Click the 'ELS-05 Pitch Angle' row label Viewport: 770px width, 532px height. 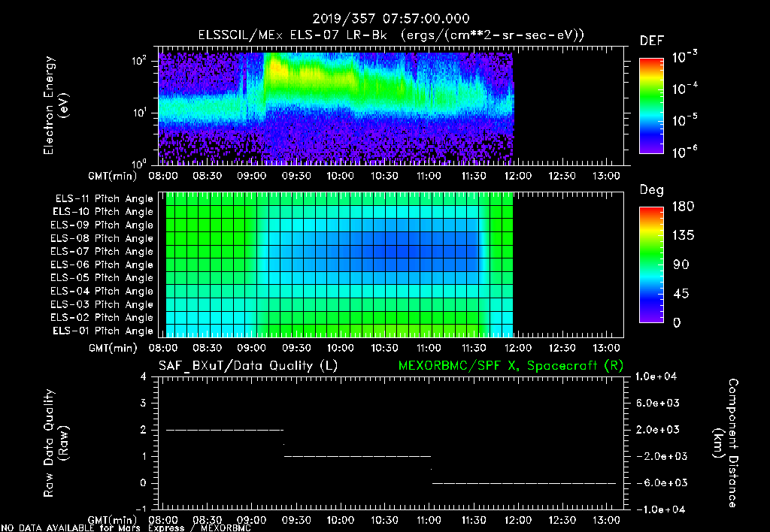tap(102, 278)
